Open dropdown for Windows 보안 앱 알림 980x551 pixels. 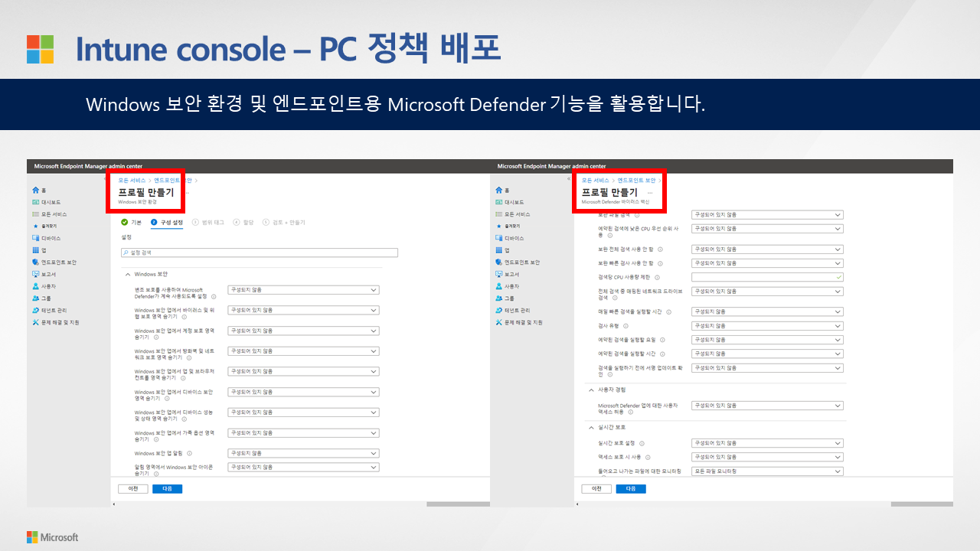point(303,453)
